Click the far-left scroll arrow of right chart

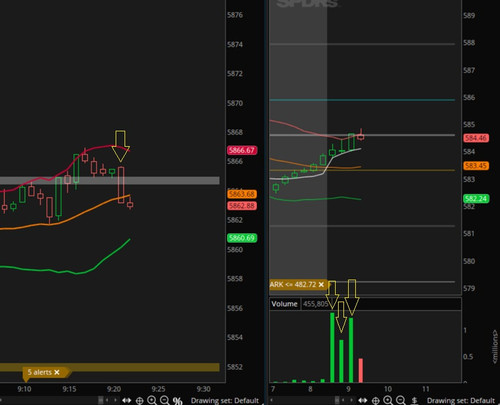[x=271, y=400]
